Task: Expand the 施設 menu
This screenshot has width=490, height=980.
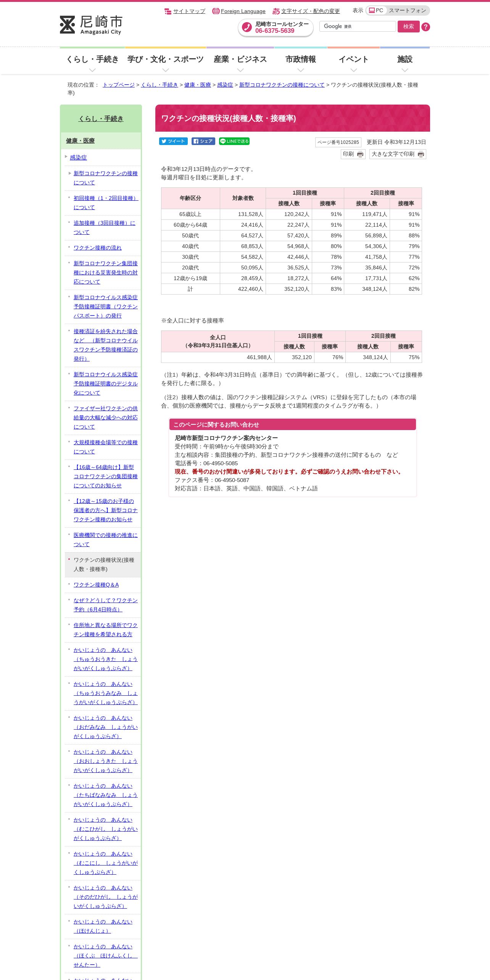Action: (405, 61)
